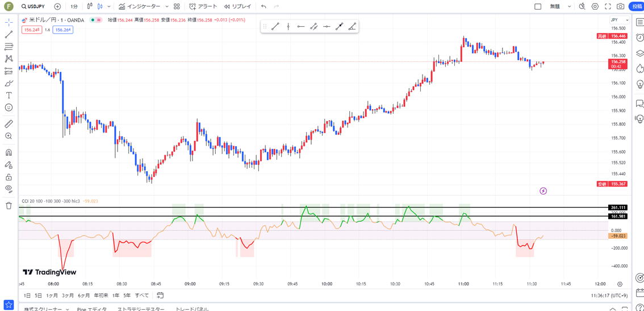Click the camera snapshot icon

point(620,6)
